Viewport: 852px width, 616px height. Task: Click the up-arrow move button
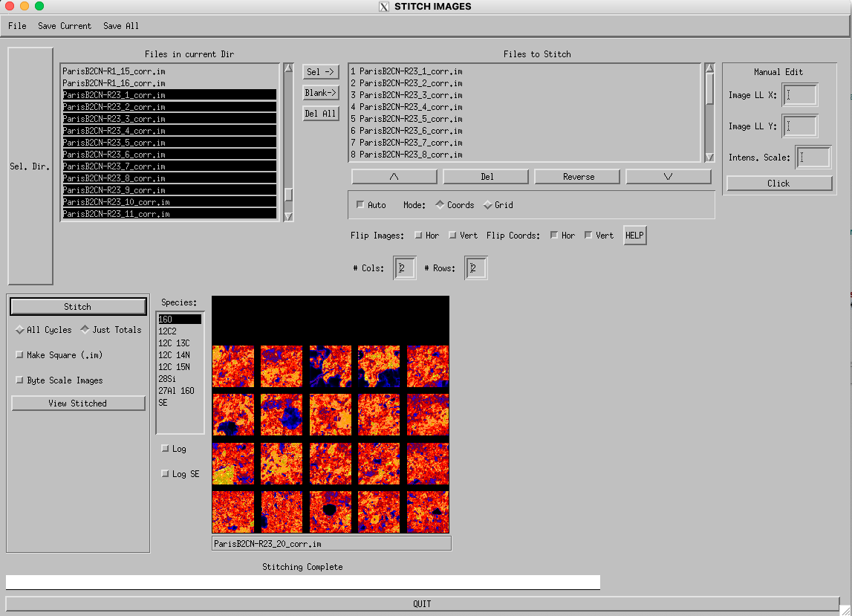point(394,177)
